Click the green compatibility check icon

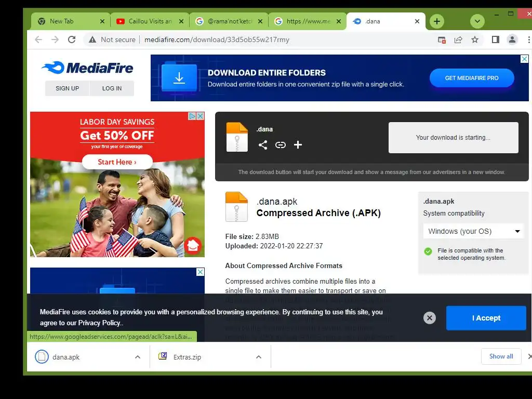pos(428,251)
